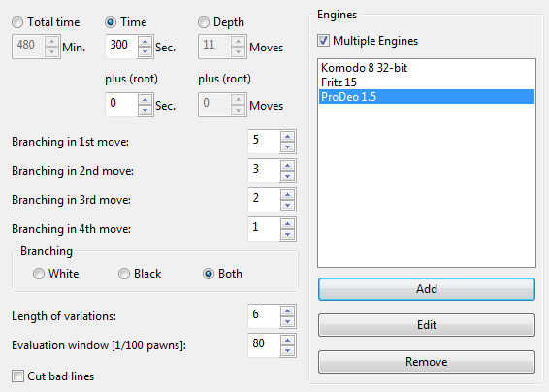Viewport: 549px width, 392px height.
Task: Click the Edit engine button
Action: (427, 325)
